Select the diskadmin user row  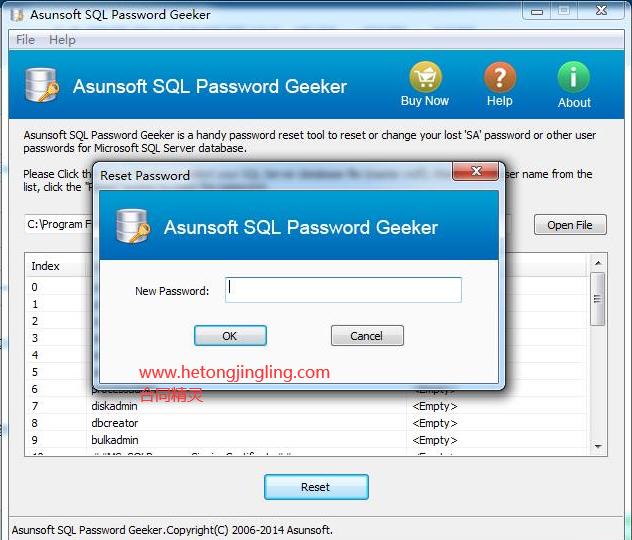click(x=306, y=406)
